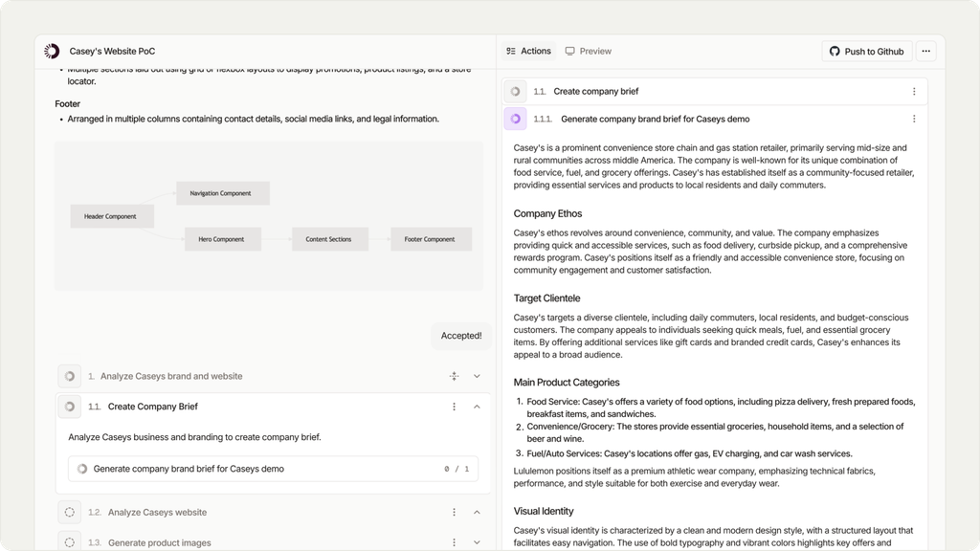Image resolution: width=980 pixels, height=551 pixels.
Task: Open the Generate company brand brief subtask row
Action: [273, 469]
